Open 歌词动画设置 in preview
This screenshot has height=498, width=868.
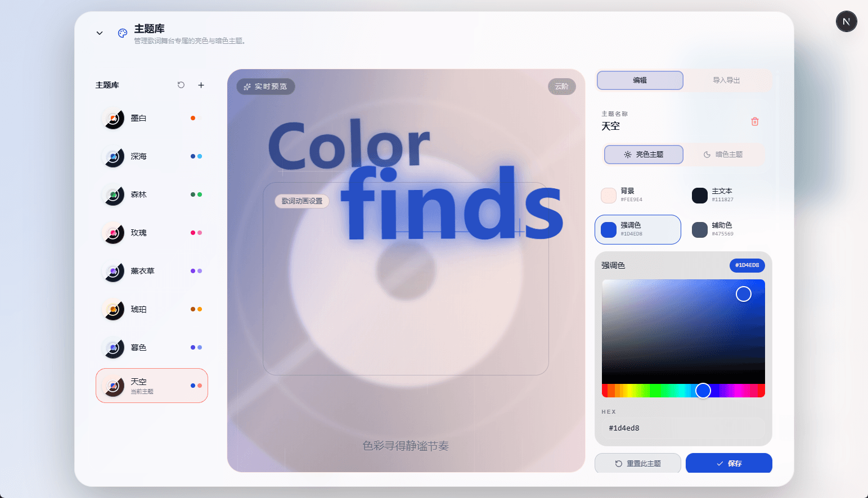click(302, 201)
